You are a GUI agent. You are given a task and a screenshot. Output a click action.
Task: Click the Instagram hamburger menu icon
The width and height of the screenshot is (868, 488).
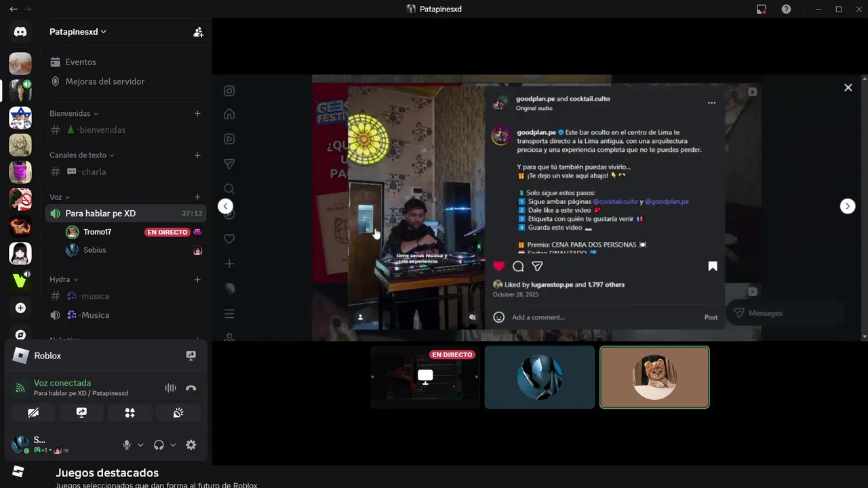click(229, 314)
